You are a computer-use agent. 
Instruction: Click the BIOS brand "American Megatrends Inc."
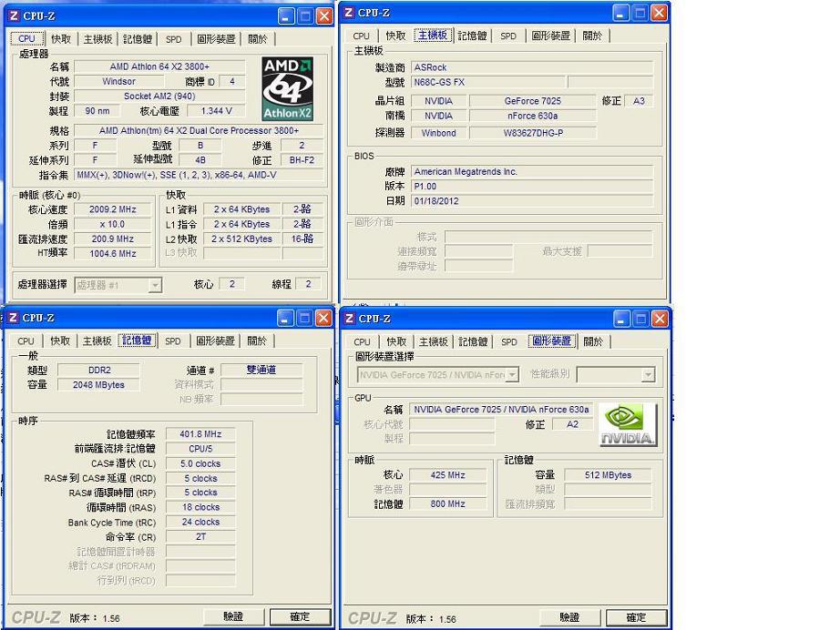(x=532, y=172)
